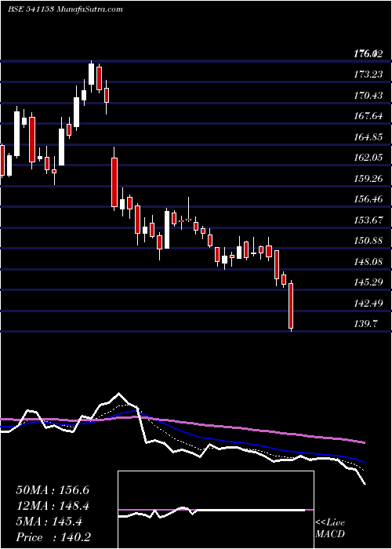Select the 170.43 price axis label

click(368, 95)
